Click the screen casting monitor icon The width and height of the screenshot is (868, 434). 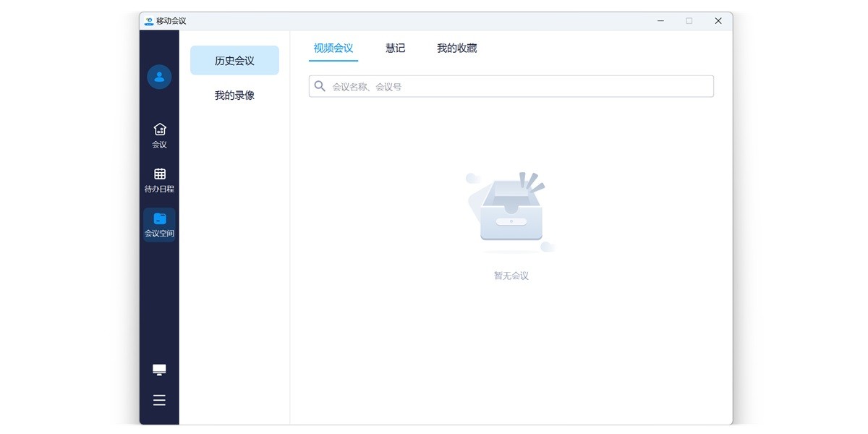coord(159,370)
